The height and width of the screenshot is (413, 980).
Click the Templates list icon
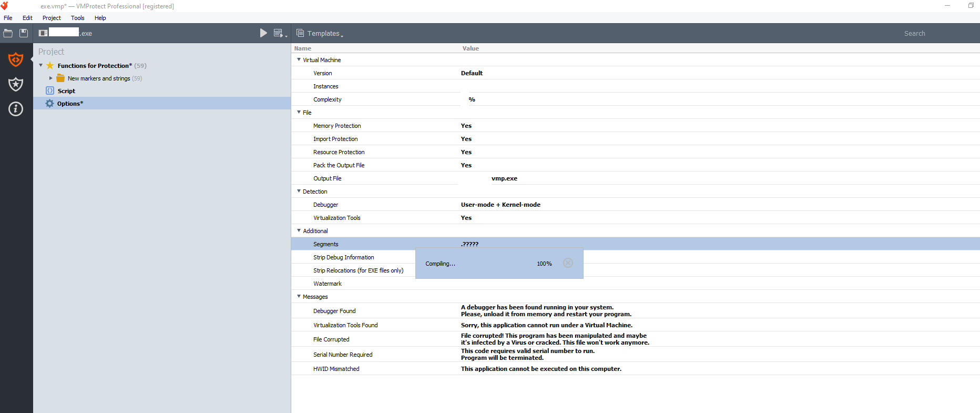300,33
